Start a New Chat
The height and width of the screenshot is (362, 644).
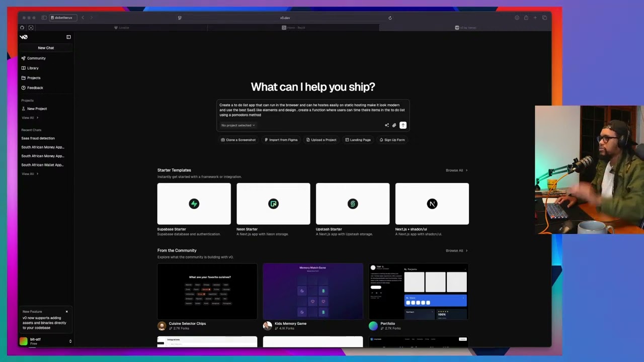[46, 48]
